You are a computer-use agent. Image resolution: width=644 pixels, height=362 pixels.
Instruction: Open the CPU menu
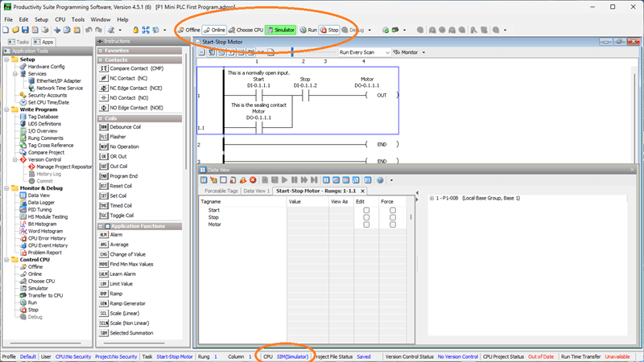coord(60,19)
